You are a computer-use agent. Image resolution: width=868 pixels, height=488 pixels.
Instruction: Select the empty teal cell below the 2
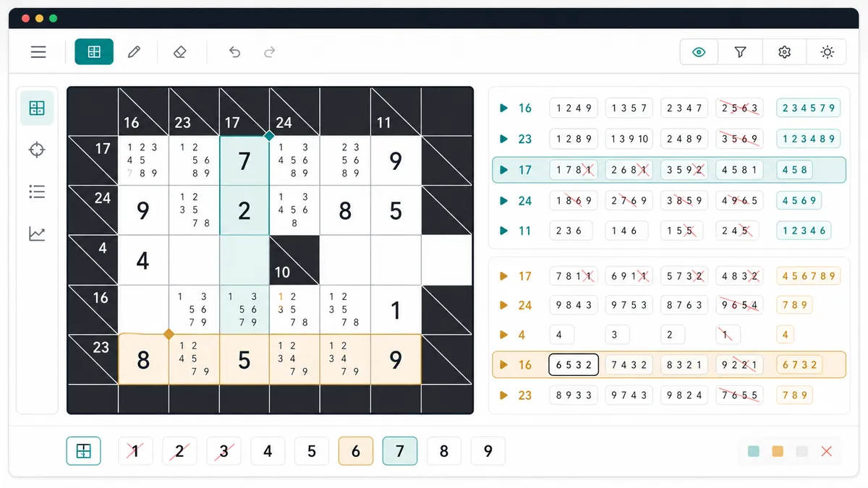coord(244,260)
